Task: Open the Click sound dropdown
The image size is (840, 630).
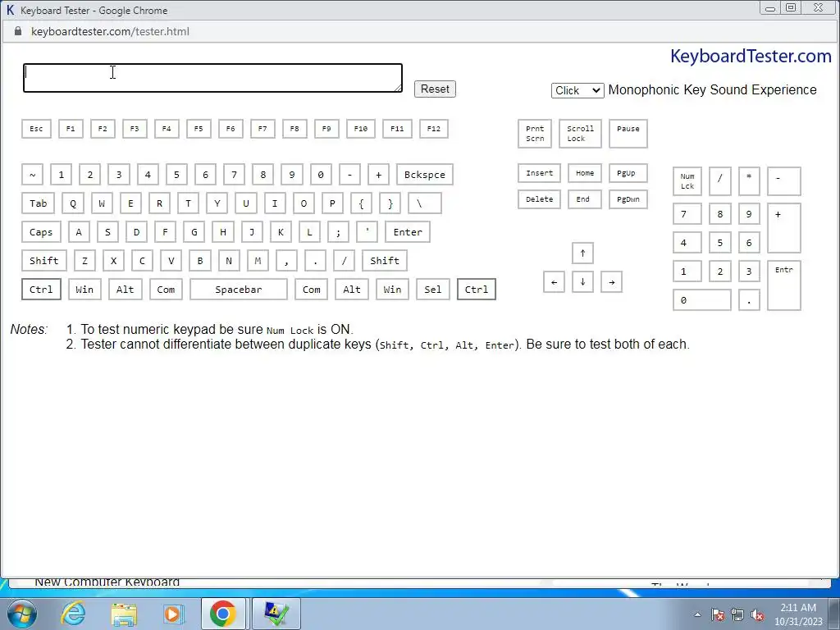Action: 577,90
